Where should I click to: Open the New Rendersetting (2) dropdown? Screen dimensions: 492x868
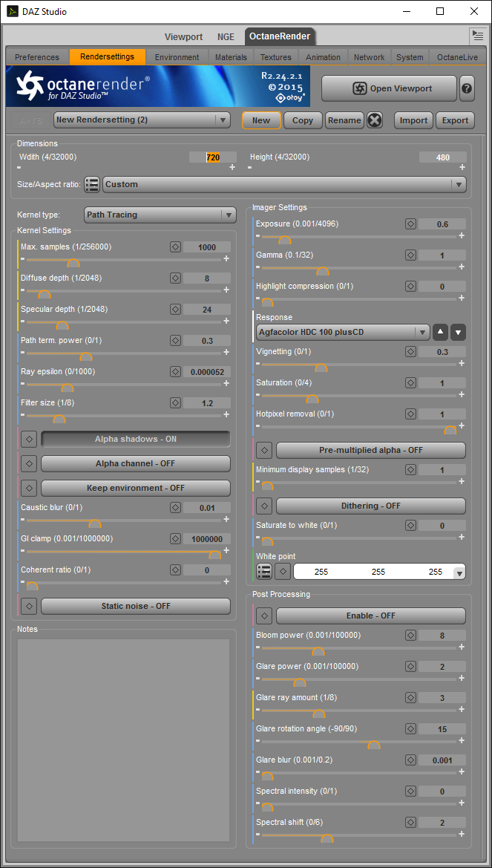click(142, 120)
